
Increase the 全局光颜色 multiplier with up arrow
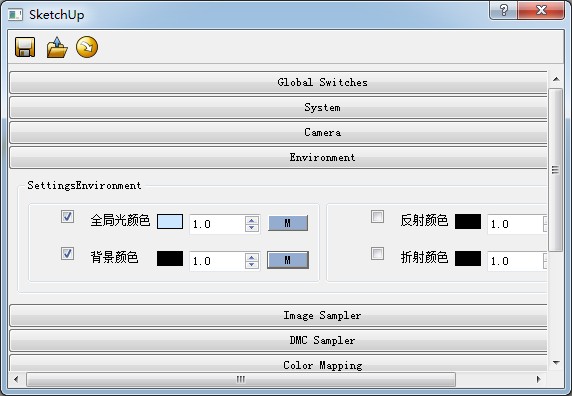[x=252, y=220]
